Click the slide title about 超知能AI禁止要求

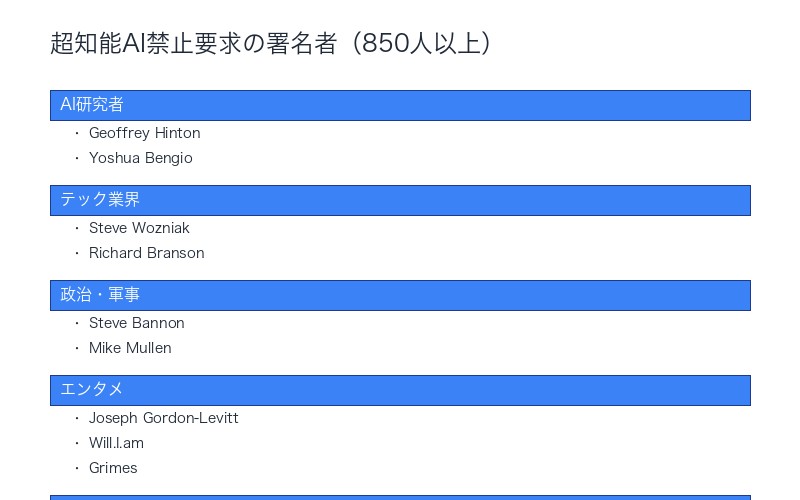click(271, 44)
